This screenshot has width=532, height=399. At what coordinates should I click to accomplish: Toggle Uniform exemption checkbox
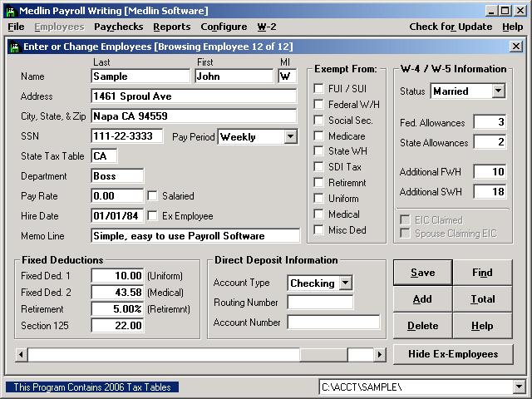318,198
